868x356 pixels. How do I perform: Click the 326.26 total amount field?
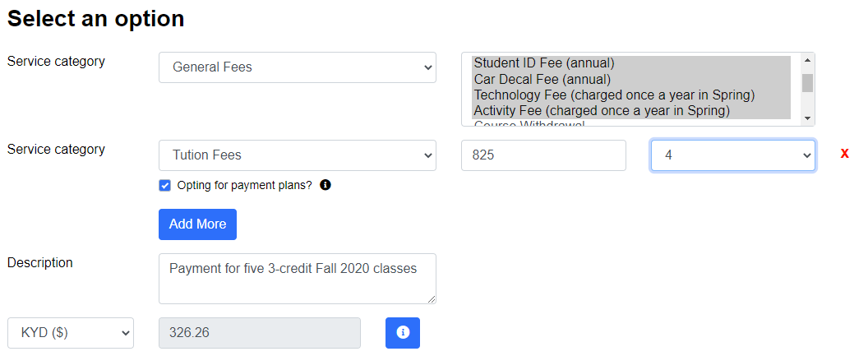coord(260,333)
